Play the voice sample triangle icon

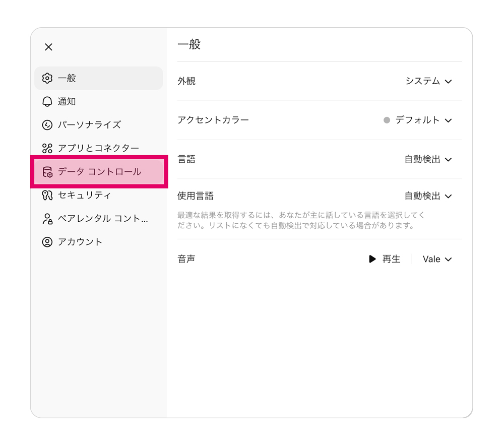click(x=372, y=259)
